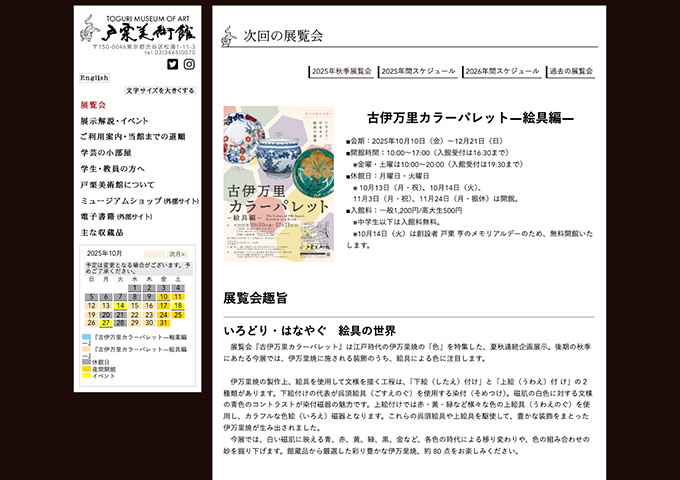This screenshot has height=480, width=680.
Task: Open 展示解説・イベント in the sidebar
Action: tap(114, 121)
